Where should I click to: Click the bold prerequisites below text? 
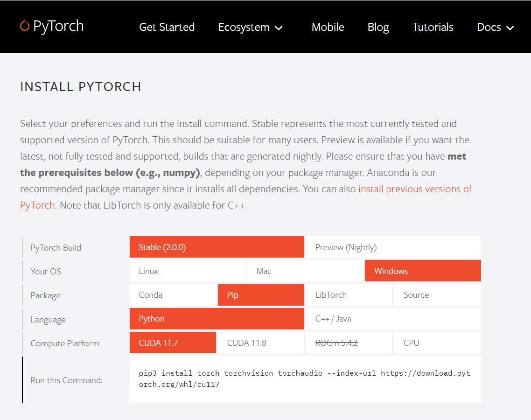110,172
